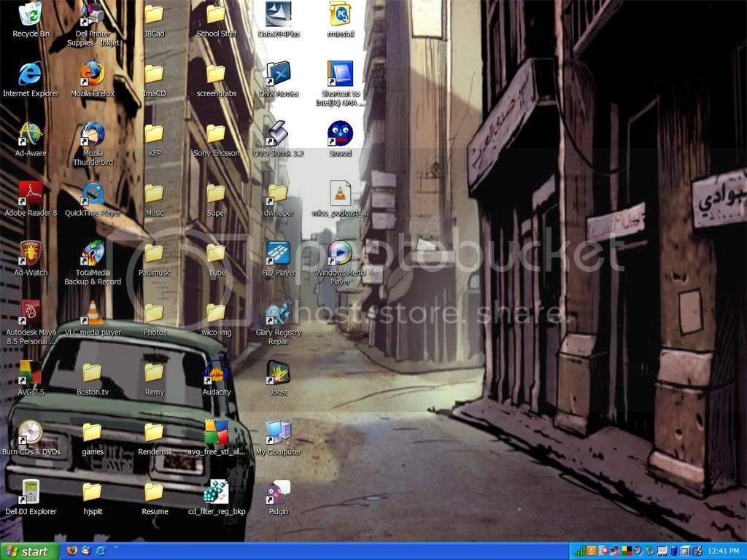The width and height of the screenshot is (747, 560).
Task: Open the Joost desktop shortcut
Action: click(278, 373)
